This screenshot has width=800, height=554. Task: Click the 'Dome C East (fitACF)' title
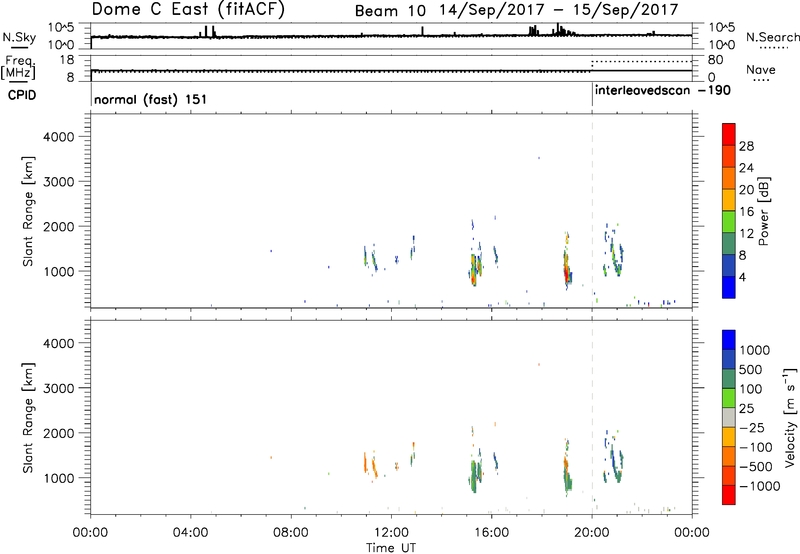tap(188, 9)
